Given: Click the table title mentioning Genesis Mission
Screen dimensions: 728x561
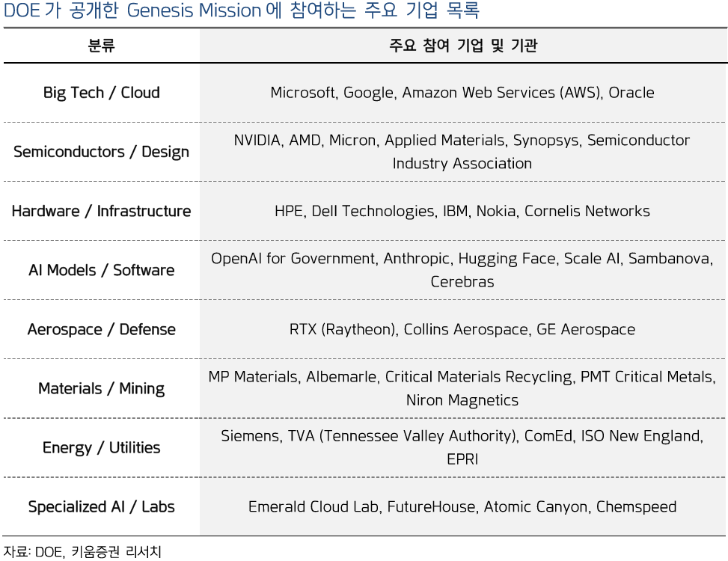Looking at the screenshot, I should 241,11.
